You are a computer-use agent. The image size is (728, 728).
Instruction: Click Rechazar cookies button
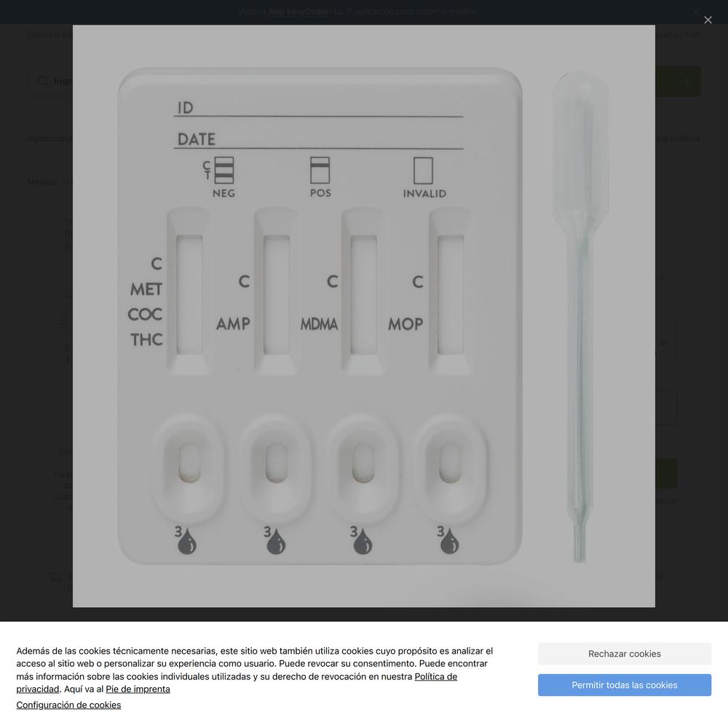coord(625,654)
